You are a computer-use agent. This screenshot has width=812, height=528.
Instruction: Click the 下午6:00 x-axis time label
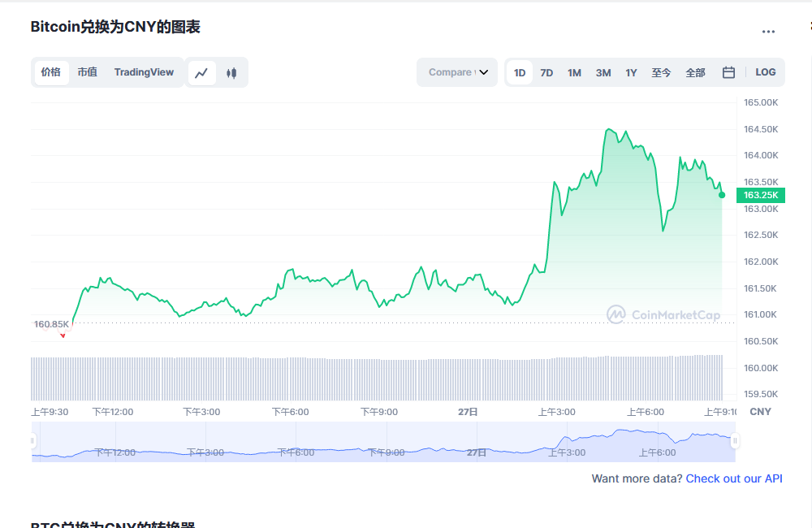[291, 412]
